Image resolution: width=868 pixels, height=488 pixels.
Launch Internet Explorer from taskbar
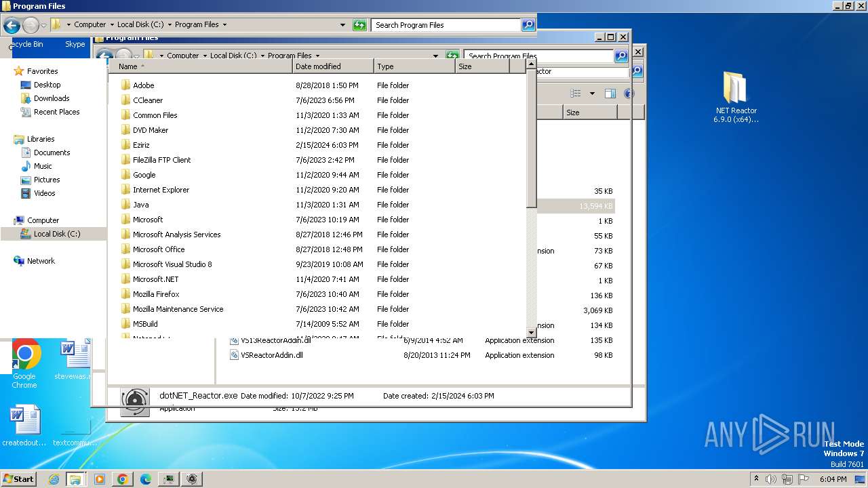tap(54, 479)
